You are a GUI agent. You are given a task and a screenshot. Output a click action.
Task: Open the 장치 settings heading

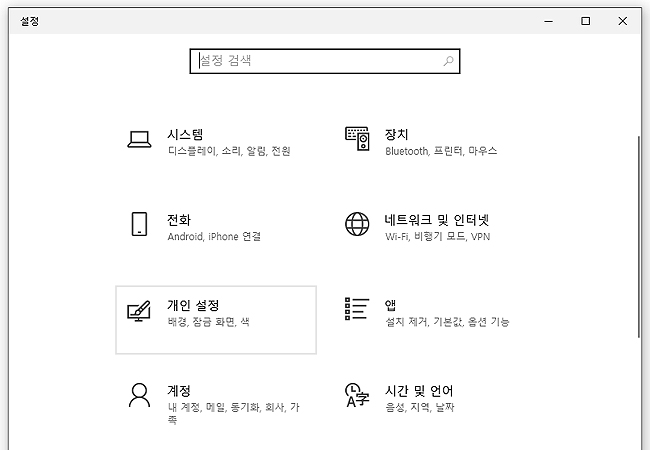(x=396, y=134)
